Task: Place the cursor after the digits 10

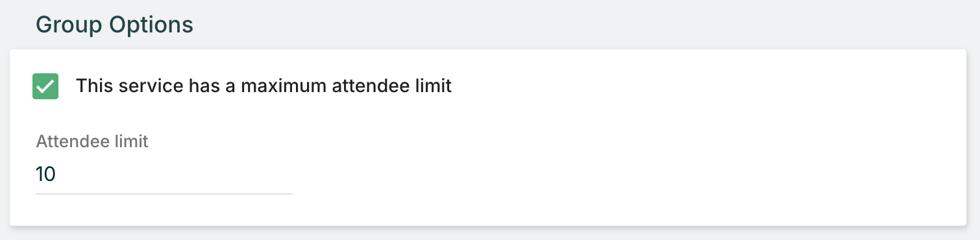Action: [x=58, y=174]
